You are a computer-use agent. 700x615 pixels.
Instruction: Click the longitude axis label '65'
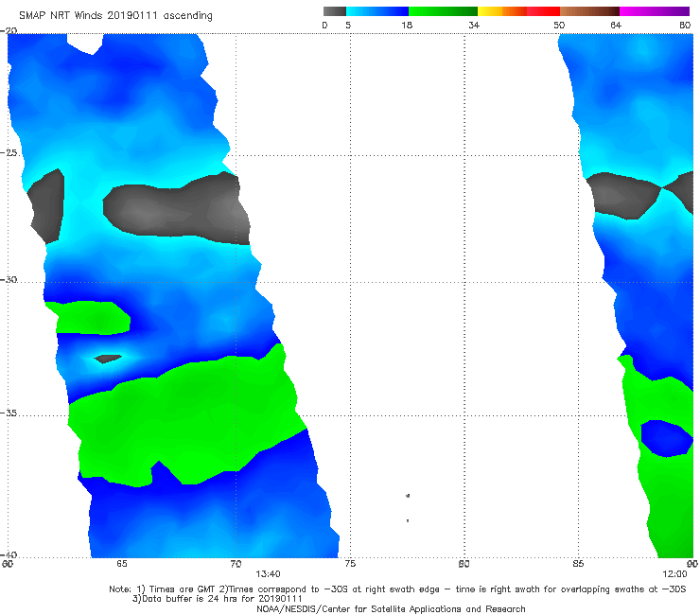point(121,564)
